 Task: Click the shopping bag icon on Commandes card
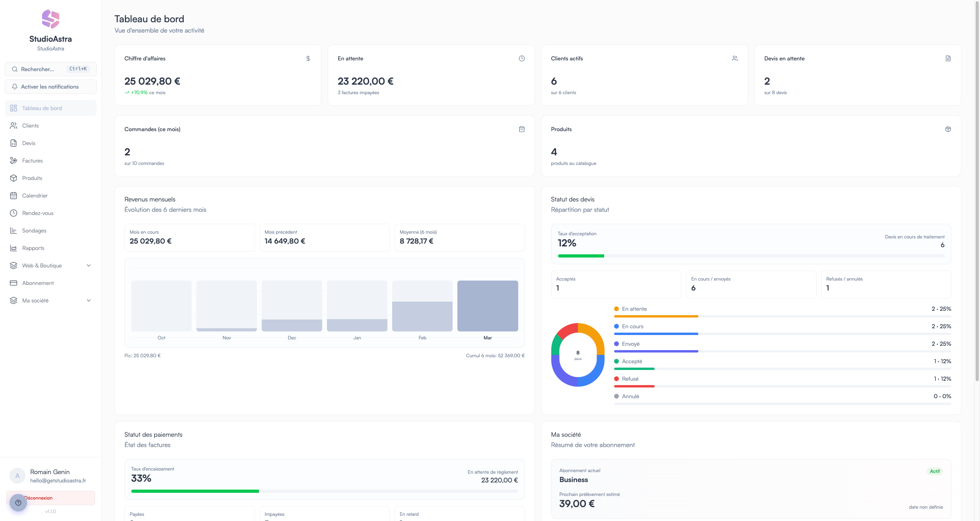coord(521,129)
